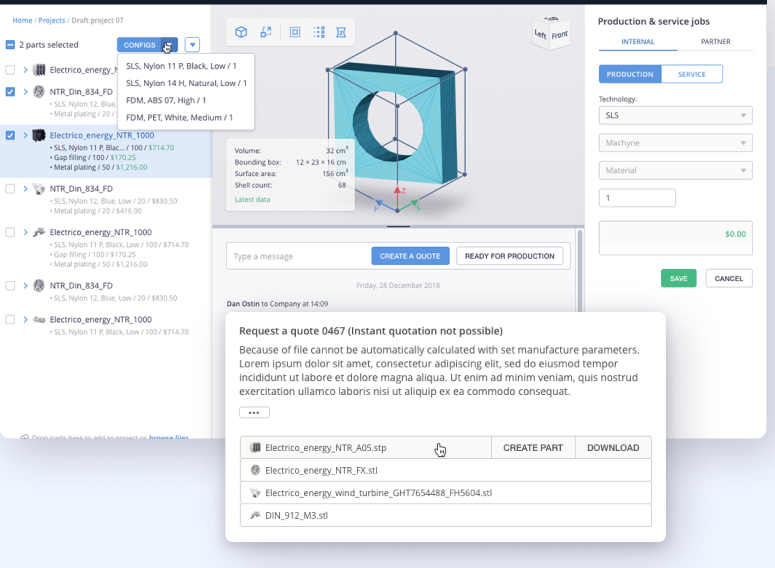Click the CANCEL button
Viewport: 775px width, 568px height.
point(729,278)
